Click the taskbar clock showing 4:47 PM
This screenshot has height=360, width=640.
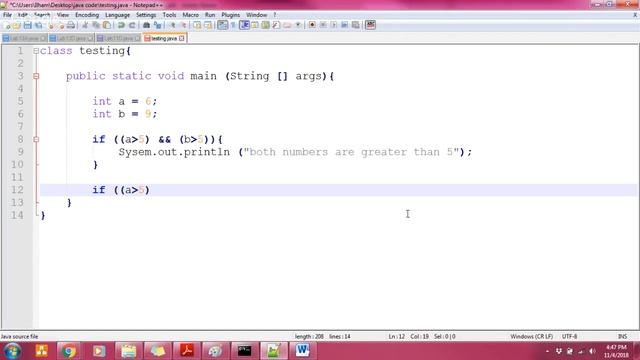tap(616, 351)
